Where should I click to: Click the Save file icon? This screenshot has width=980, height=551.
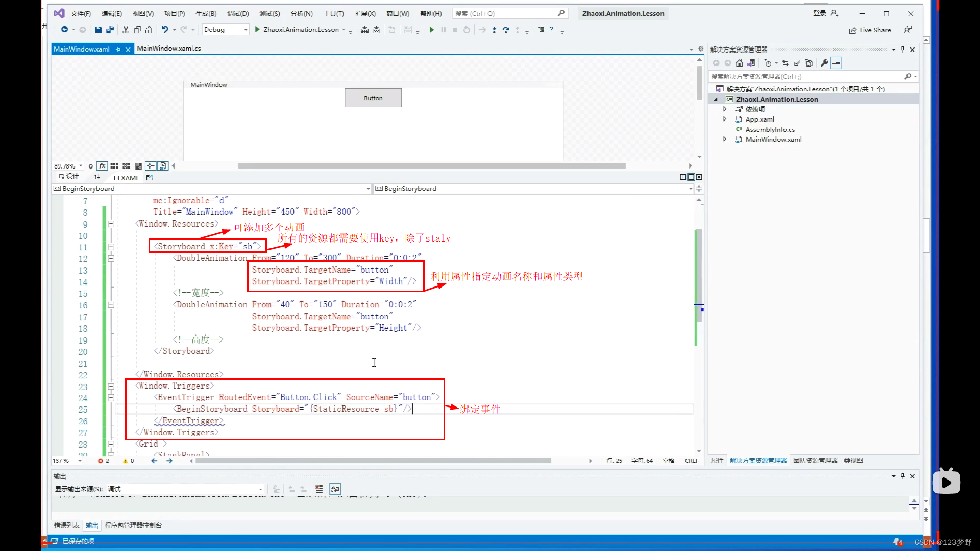tap(98, 30)
